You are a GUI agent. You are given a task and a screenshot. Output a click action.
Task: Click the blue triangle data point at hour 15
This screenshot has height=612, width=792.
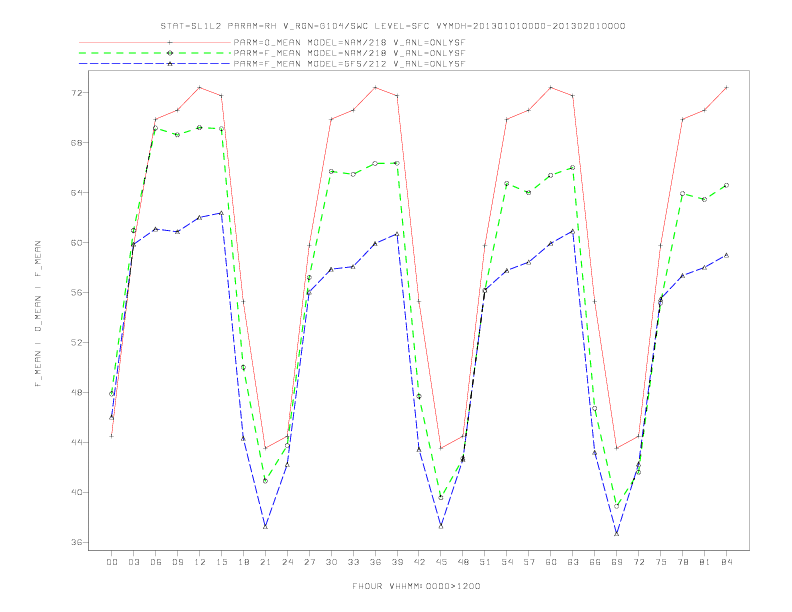point(221,213)
